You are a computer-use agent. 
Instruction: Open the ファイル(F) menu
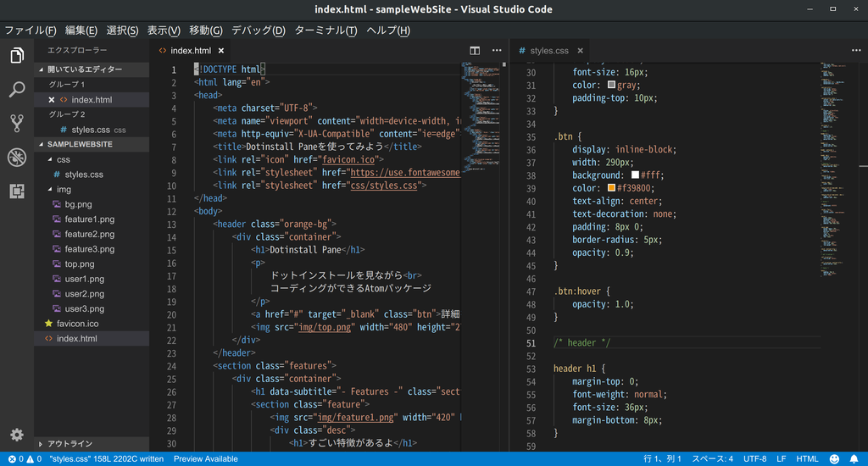tap(31, 31)
